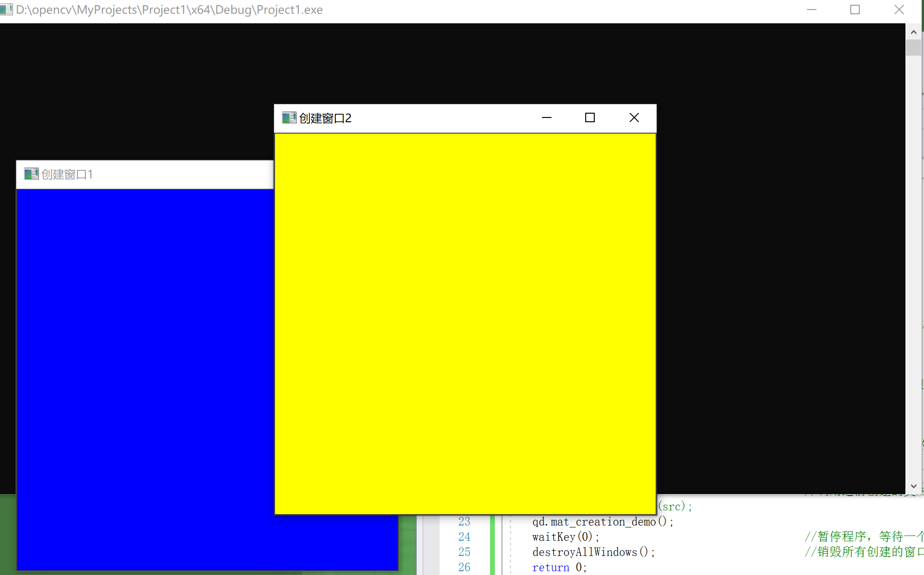Viewport: 924px width, 575px height.
Task: Close the 创建窗口2 window
Action: click(634, 117)
